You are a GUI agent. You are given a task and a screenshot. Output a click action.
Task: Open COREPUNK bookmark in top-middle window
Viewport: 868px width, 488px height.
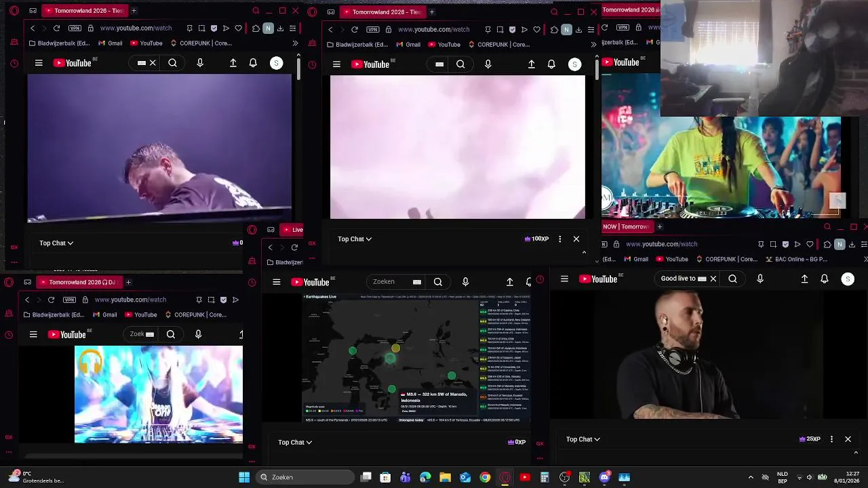(498, 45)
